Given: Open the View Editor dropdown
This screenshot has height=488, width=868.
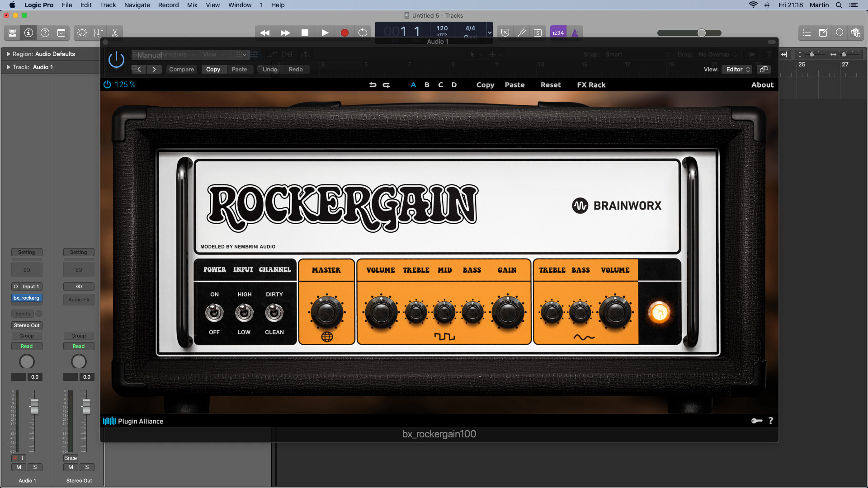Looking at the screenshot, I should (x=738, y=69).
